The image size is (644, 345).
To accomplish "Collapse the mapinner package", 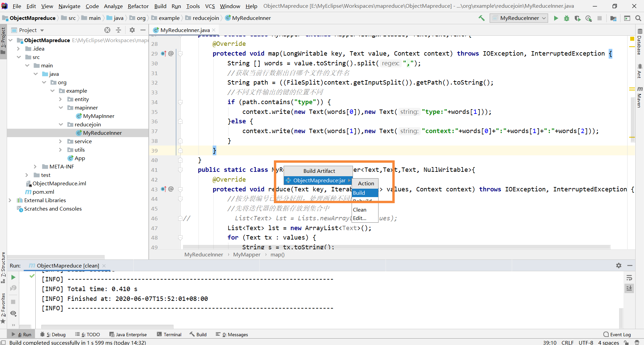I will 61,108.
